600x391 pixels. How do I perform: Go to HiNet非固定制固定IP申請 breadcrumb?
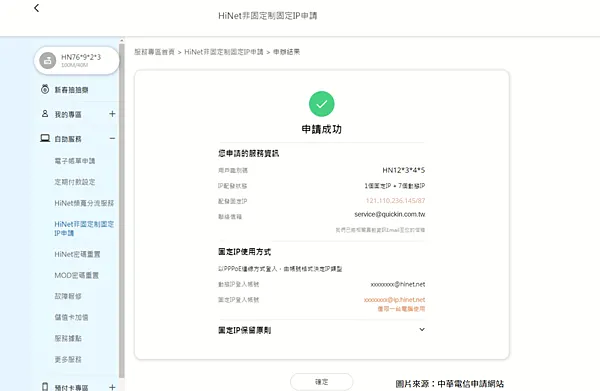pyautogui.click(x=224, y=52)
